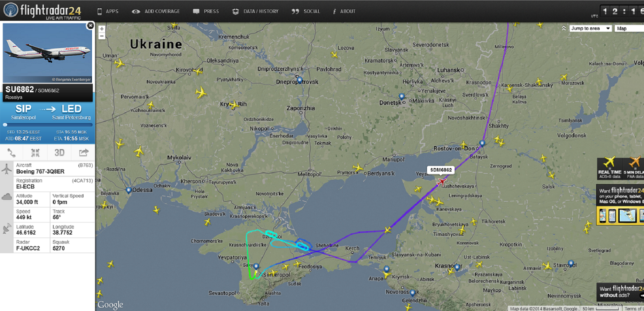Show the flight route icon in panel
Image resolution: width=644 pixels, height=311 pixels.
pos(11,153)
